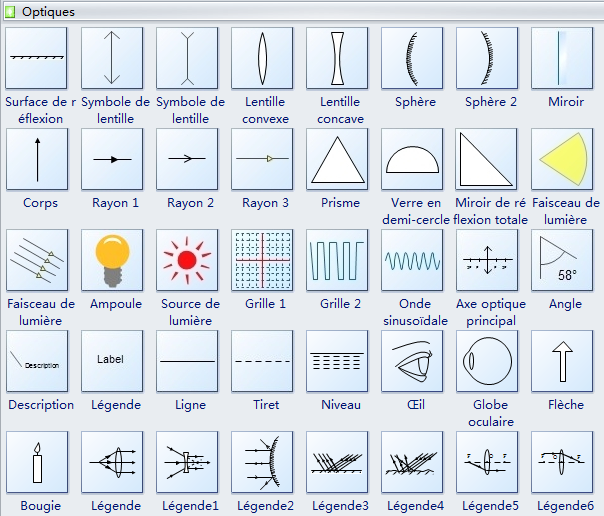Choose the Légende convex lens ray diagram
Screen dimensions: 604x516
[x=112, y=462]
